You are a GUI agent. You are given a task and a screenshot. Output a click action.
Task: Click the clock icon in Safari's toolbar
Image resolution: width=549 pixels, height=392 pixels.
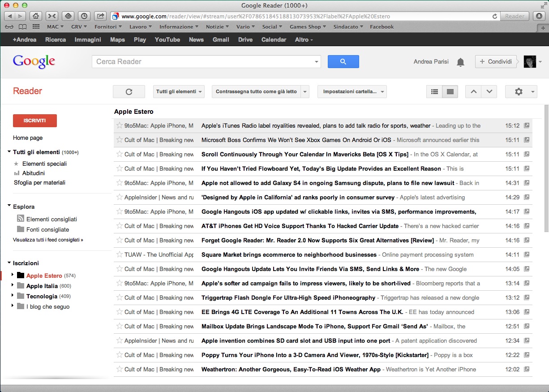(84, 16)
